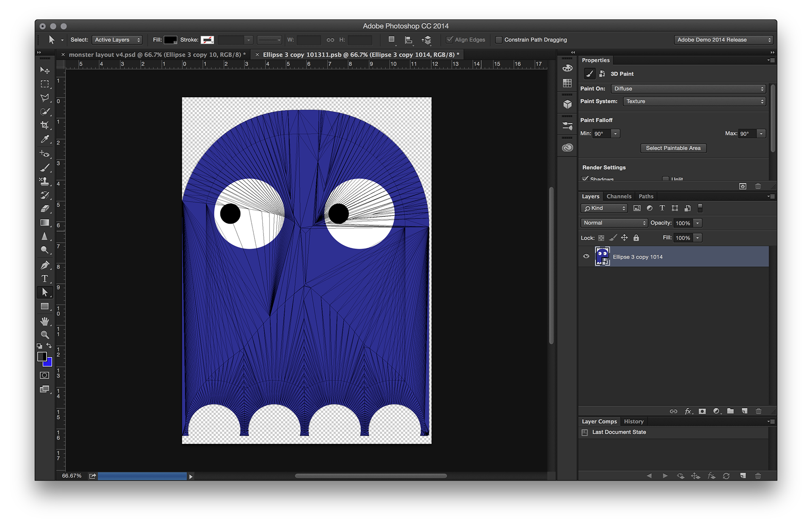Toggle Shadows render setting
Image resolution: width=812 pixels, height=528 pixels.
585,179
